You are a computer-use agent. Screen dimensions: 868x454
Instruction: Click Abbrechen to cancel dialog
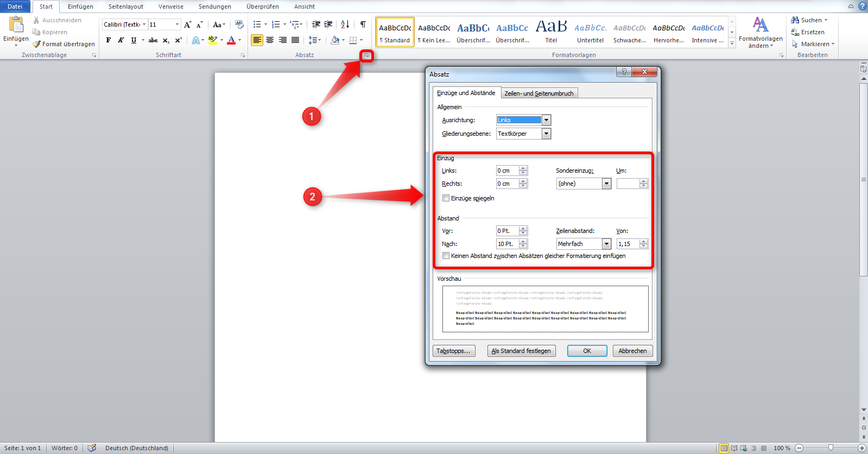point(632,351)
